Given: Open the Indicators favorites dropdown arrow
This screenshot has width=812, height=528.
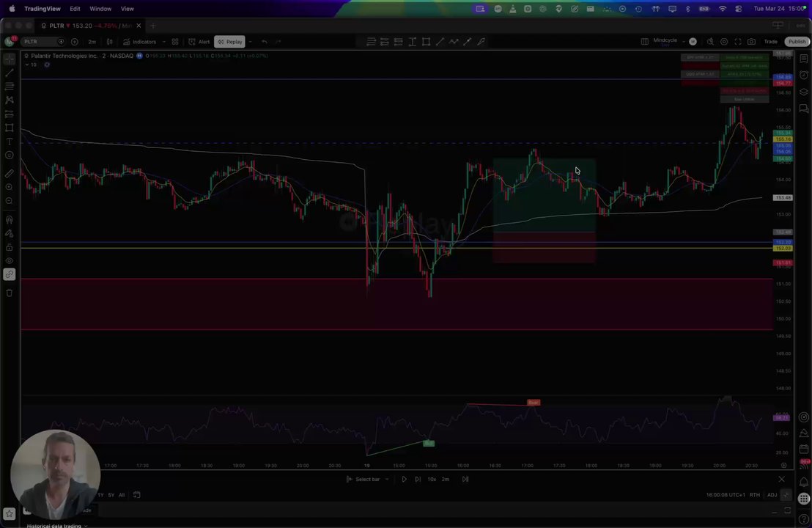Looking at the screenshot, I should click(163, 42).
